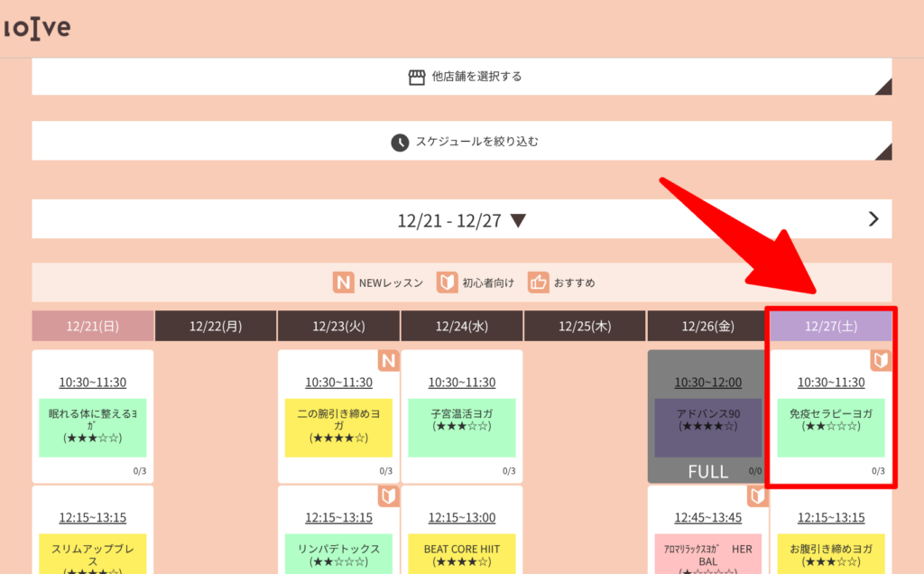Click the beginner badge on リンパデトックス card
This screenshot has height=574, width=924.
click(388, 496)
